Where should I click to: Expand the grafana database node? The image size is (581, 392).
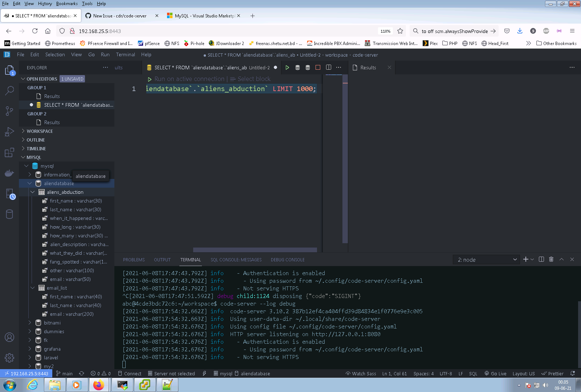click(30, 349)
